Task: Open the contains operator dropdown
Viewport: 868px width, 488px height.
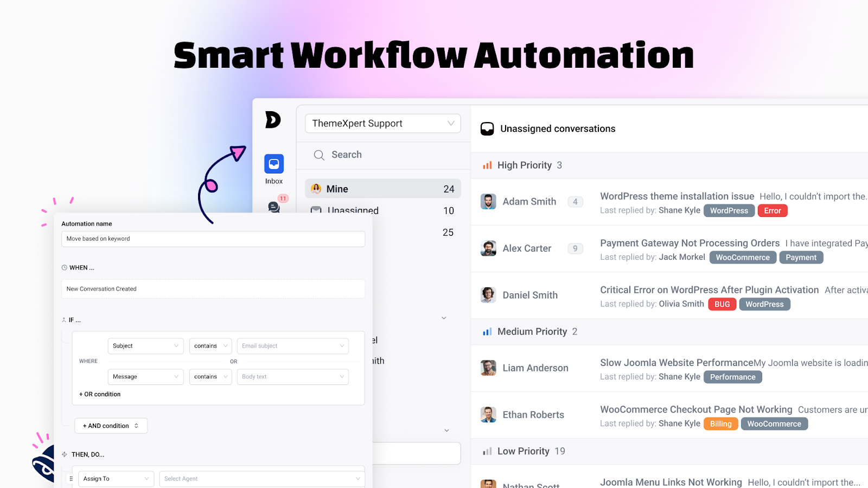Action: (210, 345)
